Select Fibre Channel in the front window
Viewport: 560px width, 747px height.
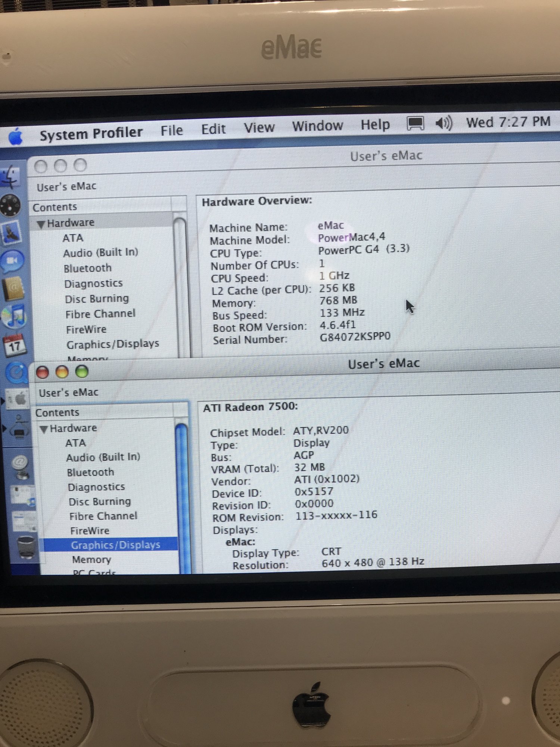(x=103, y=516)
